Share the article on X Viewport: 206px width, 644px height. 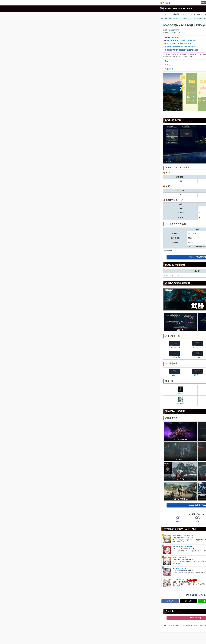point(188,601)
